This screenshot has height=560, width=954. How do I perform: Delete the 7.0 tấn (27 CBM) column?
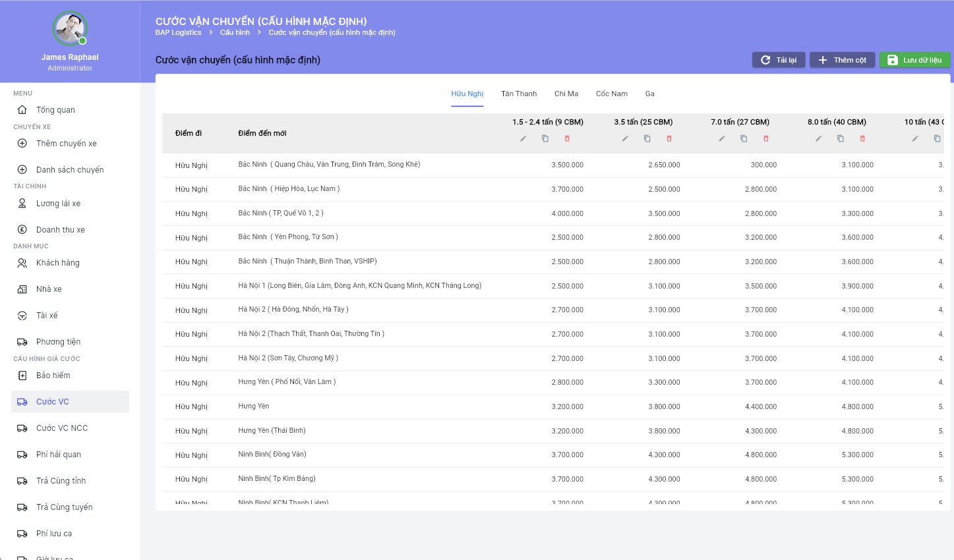coord(766,138)
